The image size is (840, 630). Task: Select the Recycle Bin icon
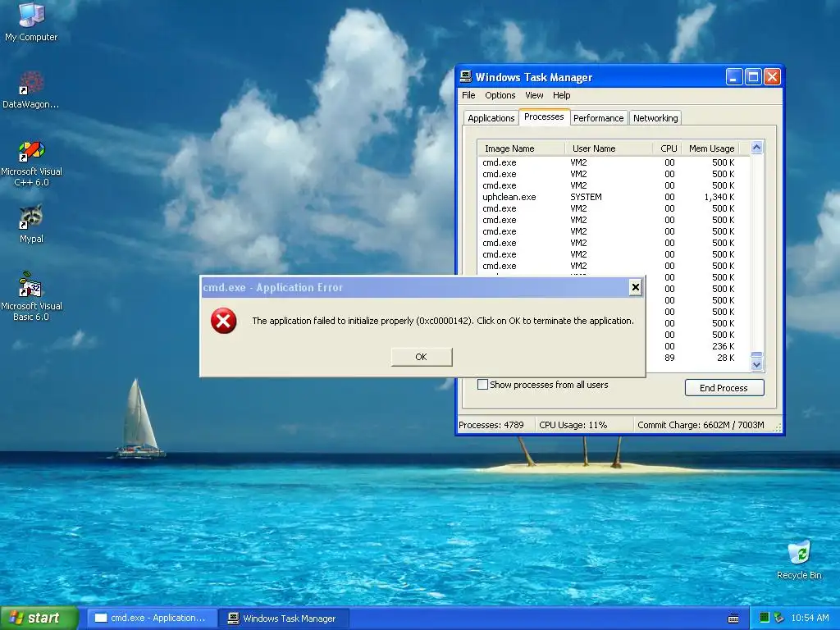[x=799, y=559]
